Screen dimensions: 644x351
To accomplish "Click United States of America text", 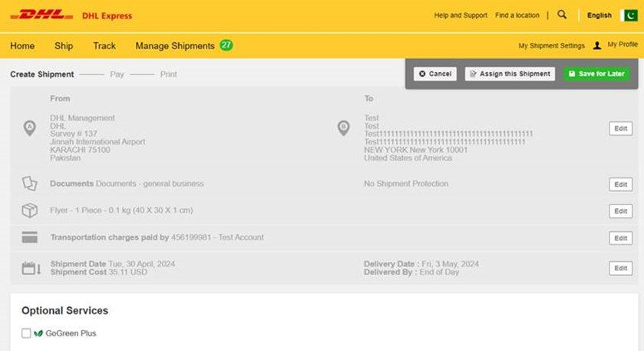I will click(408, 158).
